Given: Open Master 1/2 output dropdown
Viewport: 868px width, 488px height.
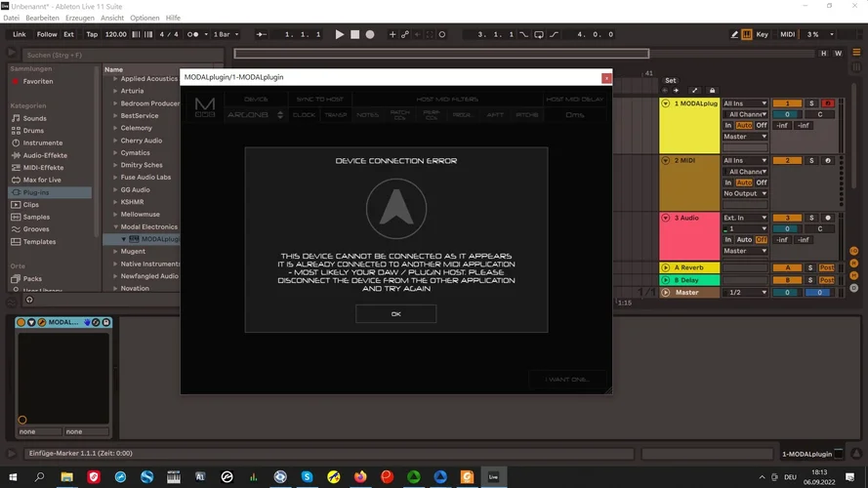Looking at the screenshot, I should pyautogui.click(x=745, y=292).
